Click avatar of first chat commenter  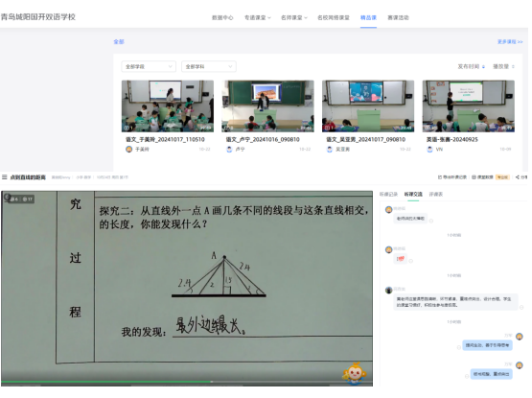(x=389, y=209)
